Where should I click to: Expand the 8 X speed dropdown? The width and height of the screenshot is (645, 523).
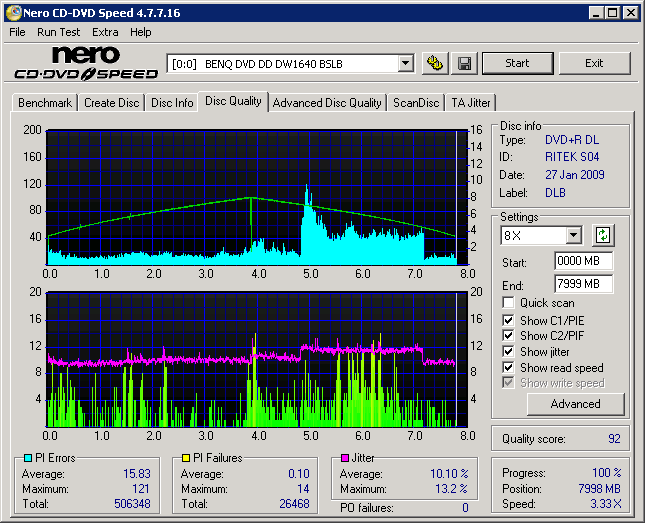coord(573,235)
